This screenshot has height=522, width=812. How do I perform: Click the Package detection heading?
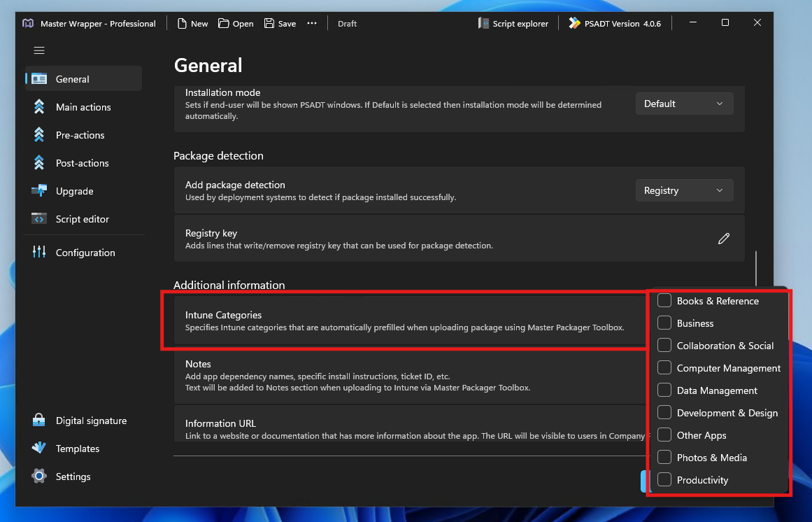point(218,155)
